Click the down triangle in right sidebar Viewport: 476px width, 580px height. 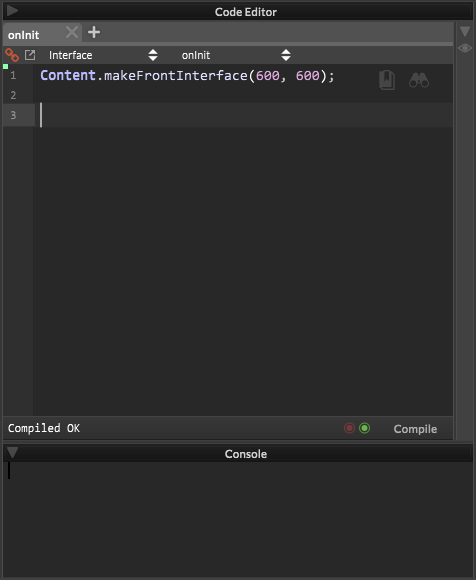[465, 31]
